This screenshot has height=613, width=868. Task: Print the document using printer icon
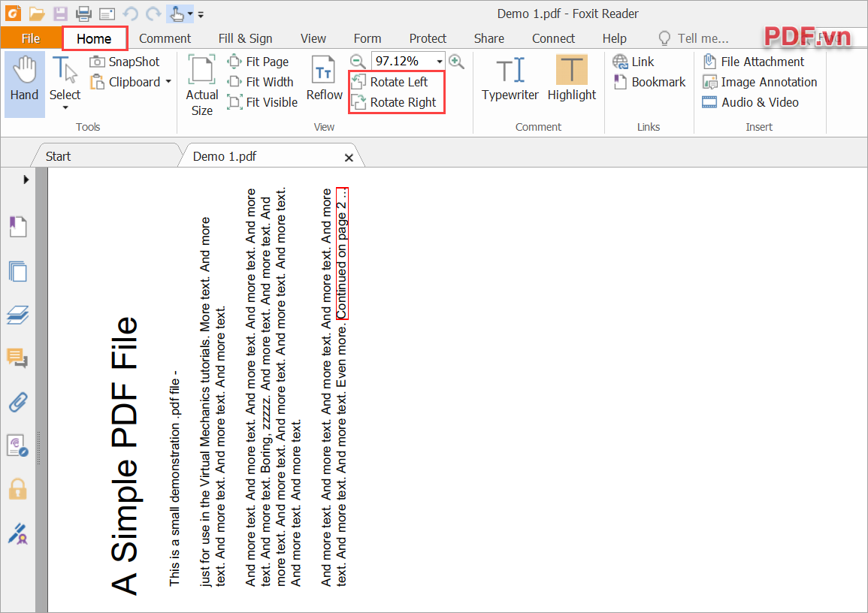click(83, 14)
